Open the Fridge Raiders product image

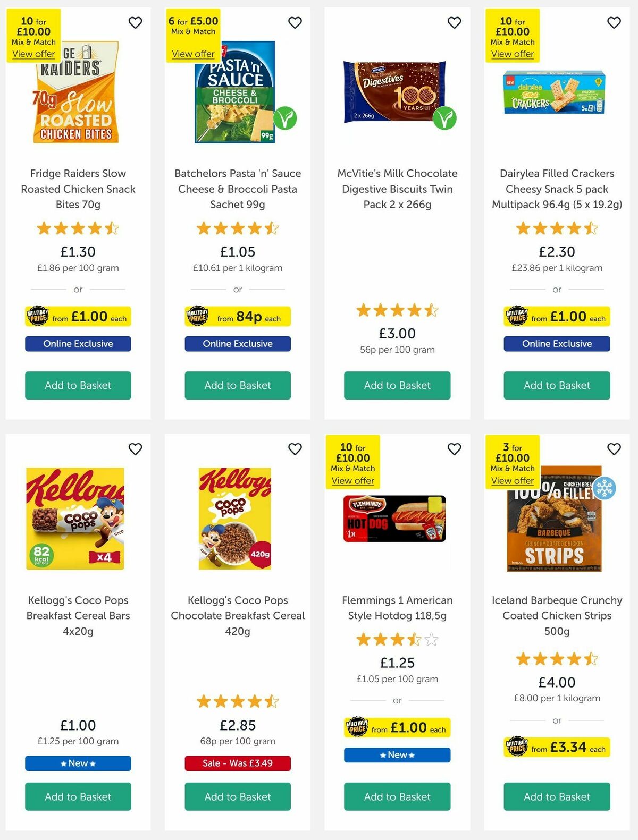[x=78, y=96]
